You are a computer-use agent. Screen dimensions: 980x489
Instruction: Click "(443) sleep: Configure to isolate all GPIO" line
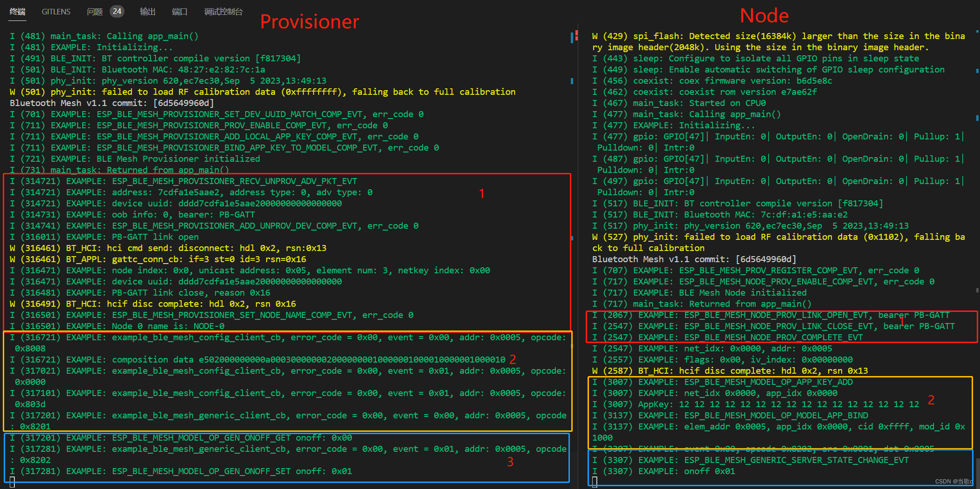756,59
